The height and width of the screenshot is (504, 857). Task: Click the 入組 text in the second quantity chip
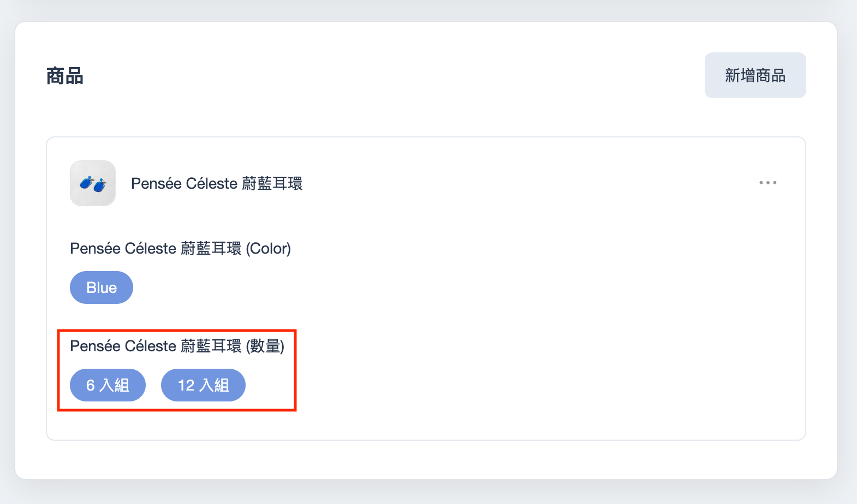215,385
